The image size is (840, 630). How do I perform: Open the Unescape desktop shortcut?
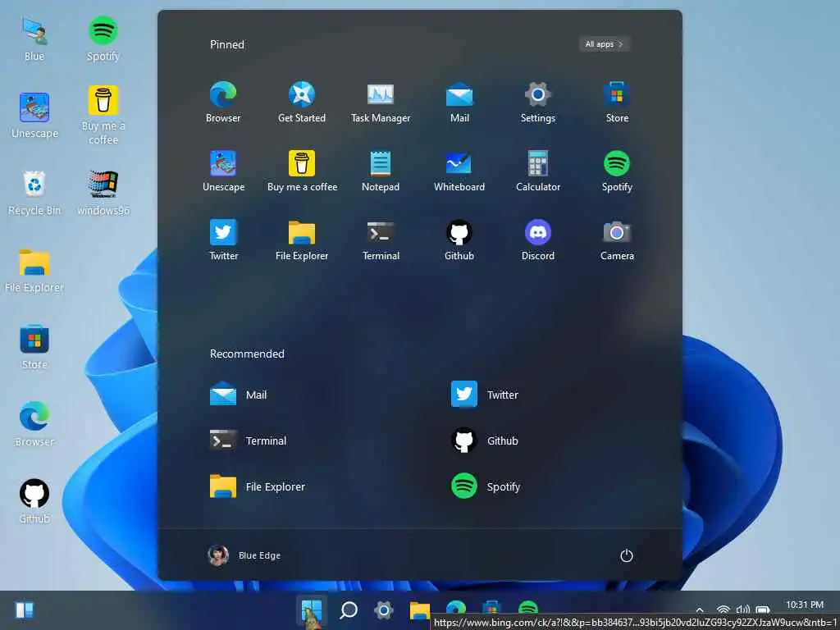click(34, 115)
